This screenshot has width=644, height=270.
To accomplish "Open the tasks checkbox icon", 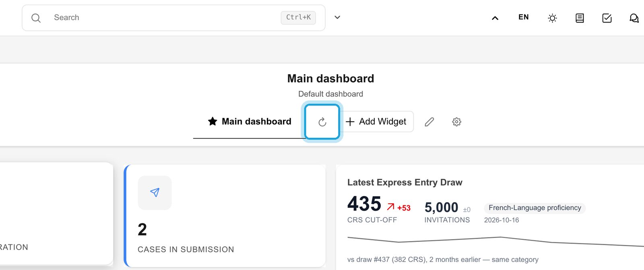I will tap(607, 18).
